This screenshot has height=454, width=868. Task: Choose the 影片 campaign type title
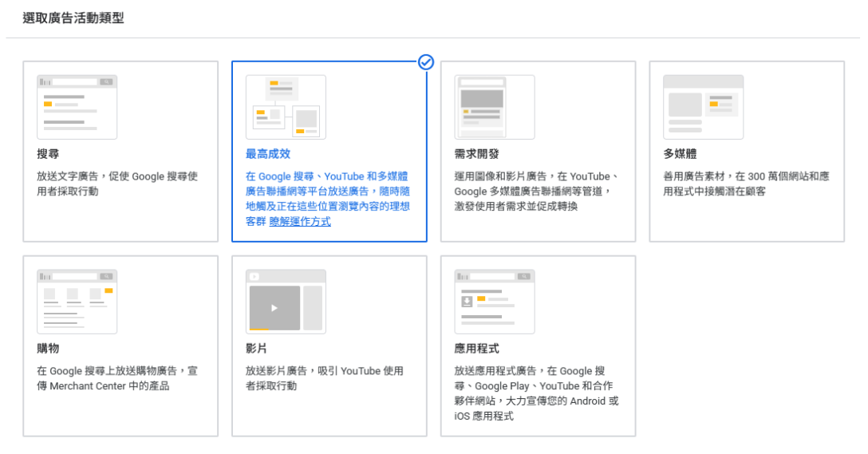click(256, 349)
